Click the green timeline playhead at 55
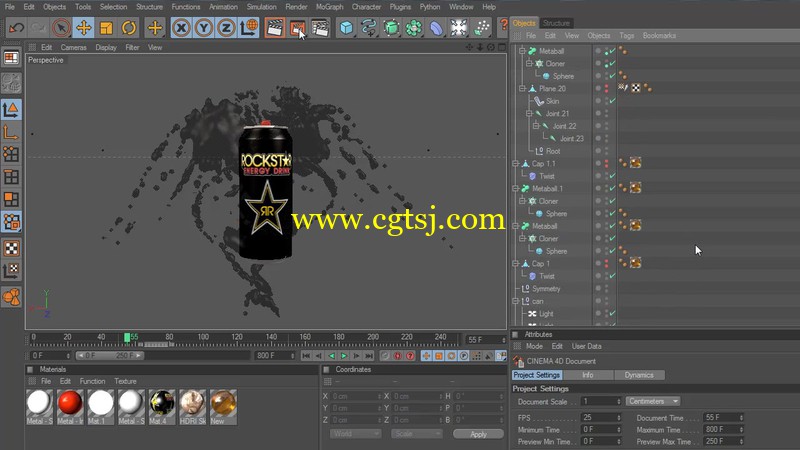The height and width of the screenshot is (450, 800). click(127, 337)
